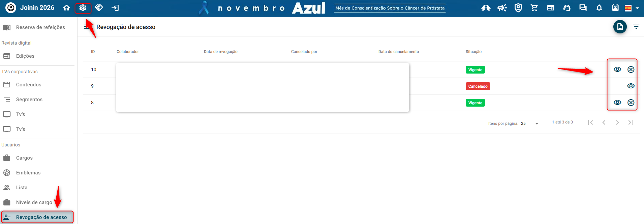Open Níveis de cargo menu item
Viewport: 644px width, 224px height.
(x=34, y=202)
